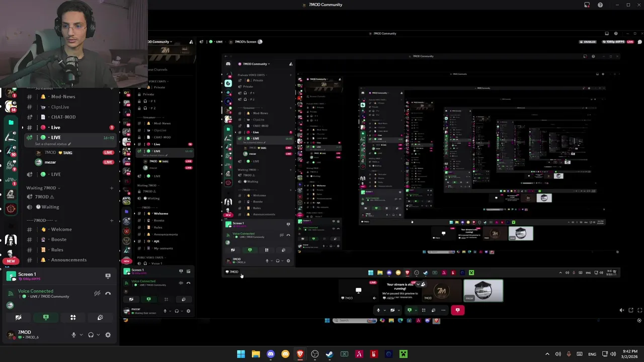The height and width of the screenshot is (362, 644).
Task: Open the clock and date flyout
Action: click(629, 354)
